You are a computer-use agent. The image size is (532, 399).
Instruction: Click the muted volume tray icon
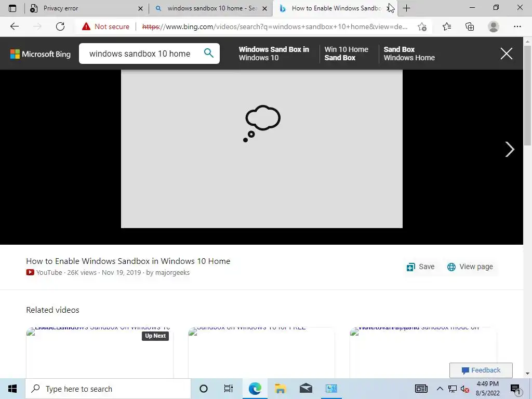tap(464, 389)
